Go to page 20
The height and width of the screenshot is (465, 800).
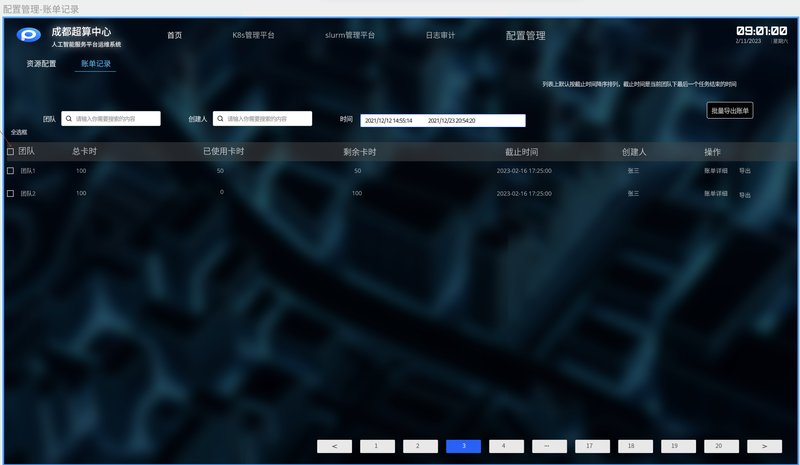[x=721, y=446]
